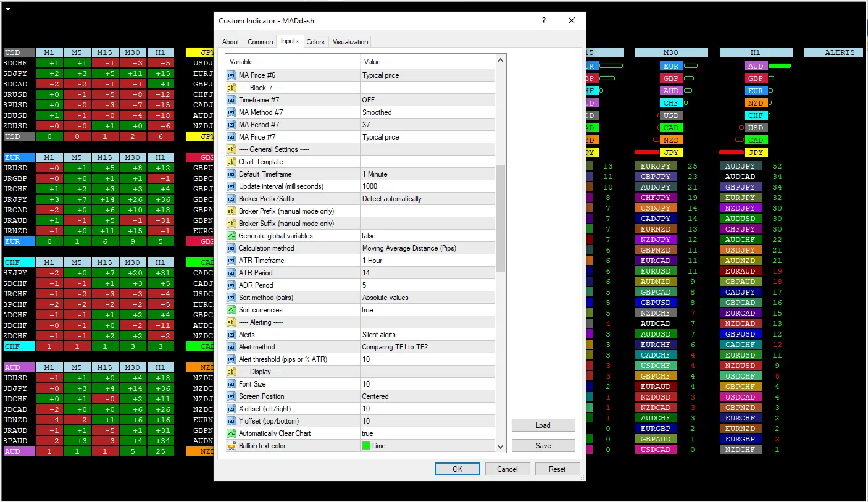868x502 pixels.
Task: Click the icon beside Broker Prefix manual mode
Action: coord(232,211)
